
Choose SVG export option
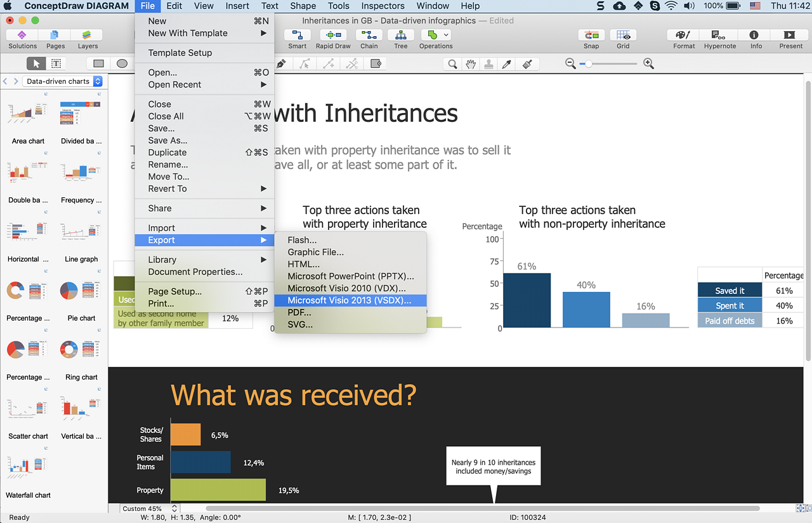(x=350, y=324)
